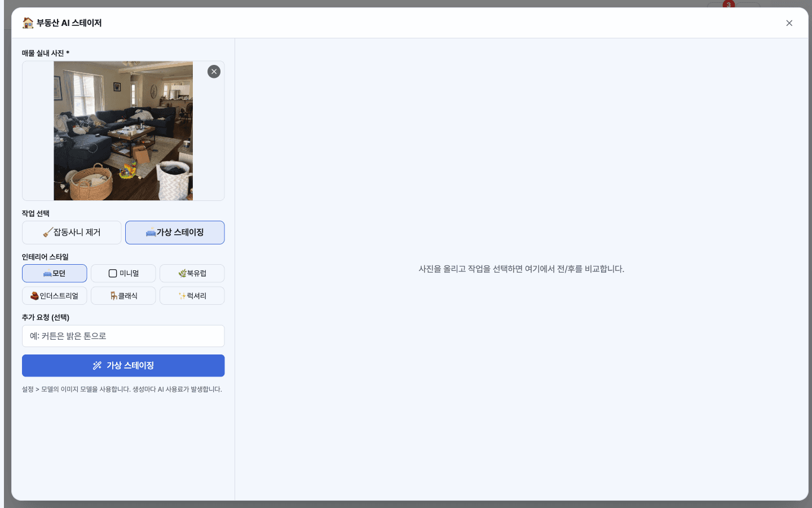Image resolution: width=812 pixels, height=508 pixels.
Task: Click the uploaded living room thumbnail
Action: tap(123, 131)
